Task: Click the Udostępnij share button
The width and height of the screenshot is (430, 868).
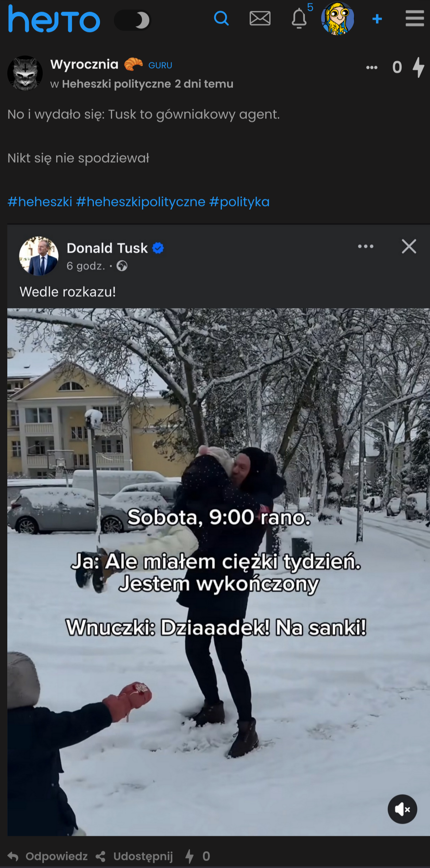Action: click(x=134, y=856)
